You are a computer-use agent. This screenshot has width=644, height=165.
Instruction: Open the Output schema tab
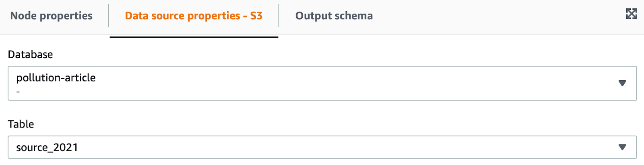coord(334,16)
